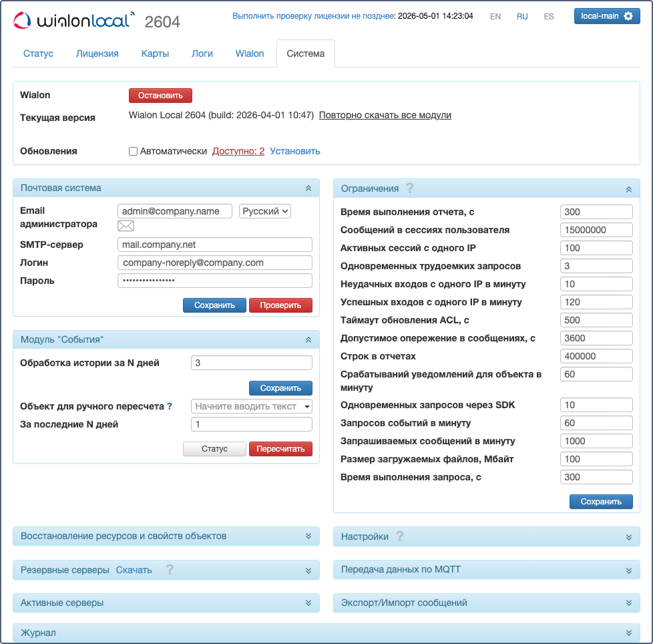Click the SMTP-сервер input field

214,245
